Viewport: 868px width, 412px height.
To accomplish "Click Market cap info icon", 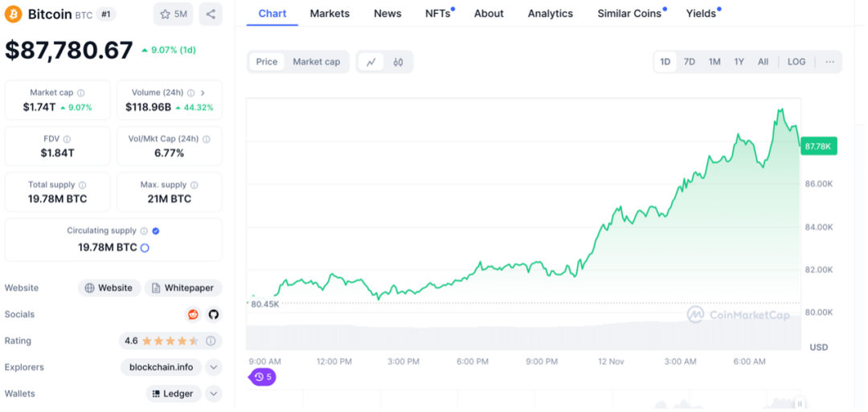I will 81,93.
